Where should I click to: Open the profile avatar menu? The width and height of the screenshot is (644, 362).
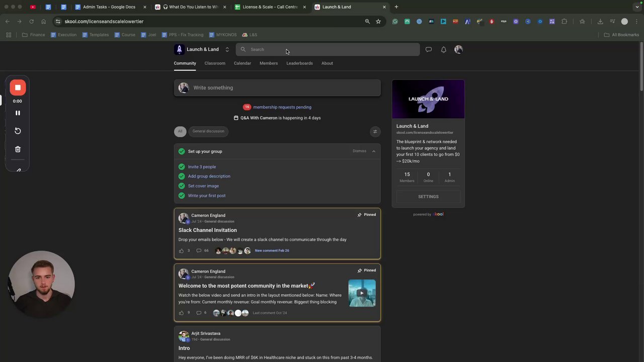(458, 49)
